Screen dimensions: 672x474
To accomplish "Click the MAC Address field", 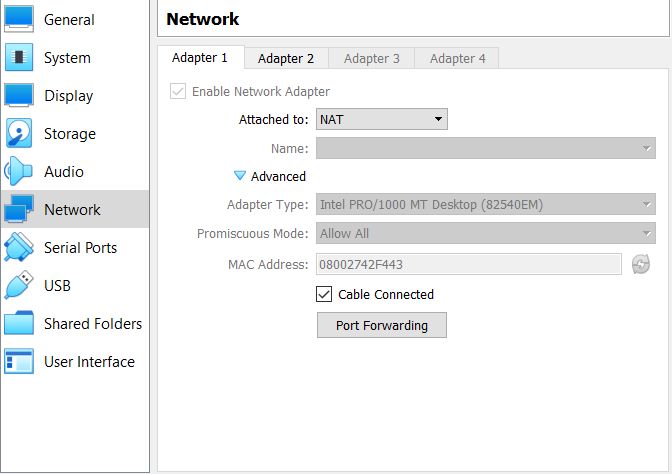I will coord(469,264).
